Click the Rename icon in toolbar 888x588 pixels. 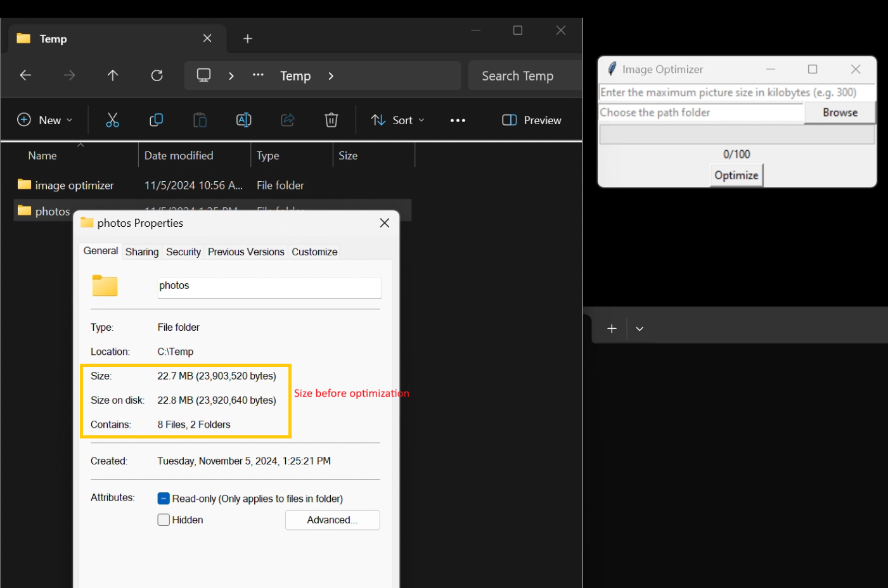click(x=243, y=120)
